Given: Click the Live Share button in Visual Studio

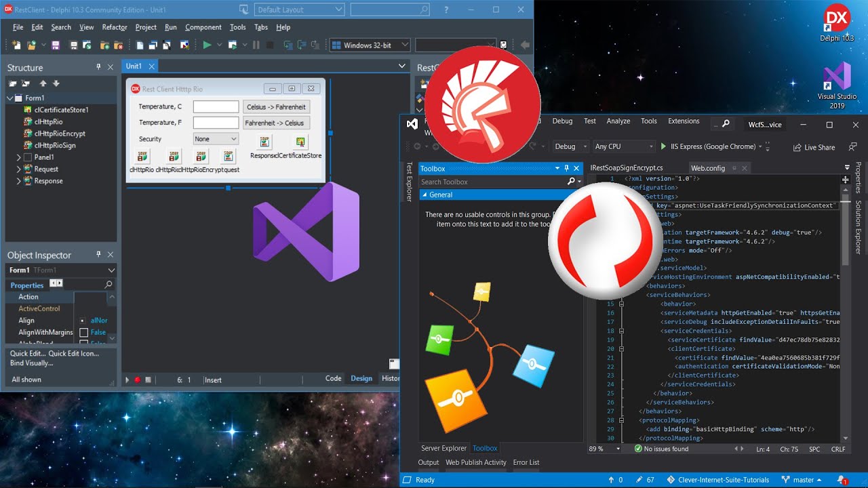Looking at the screenshot, I should coord(814,147).
